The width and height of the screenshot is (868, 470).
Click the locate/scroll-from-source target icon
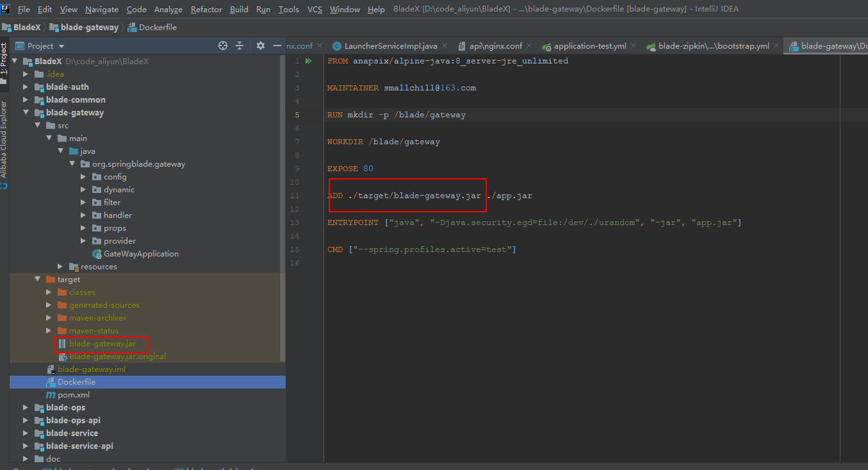[223, 46]
